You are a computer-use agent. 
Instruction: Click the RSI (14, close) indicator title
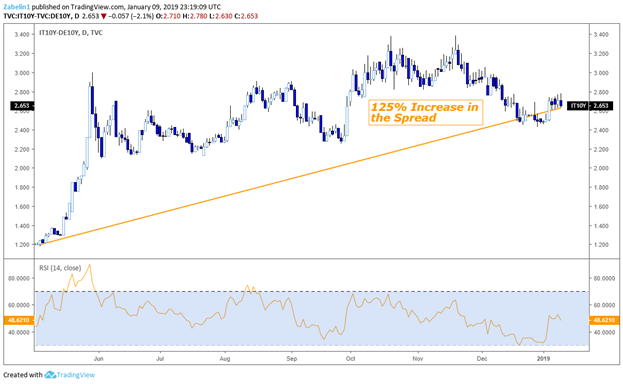60,268
